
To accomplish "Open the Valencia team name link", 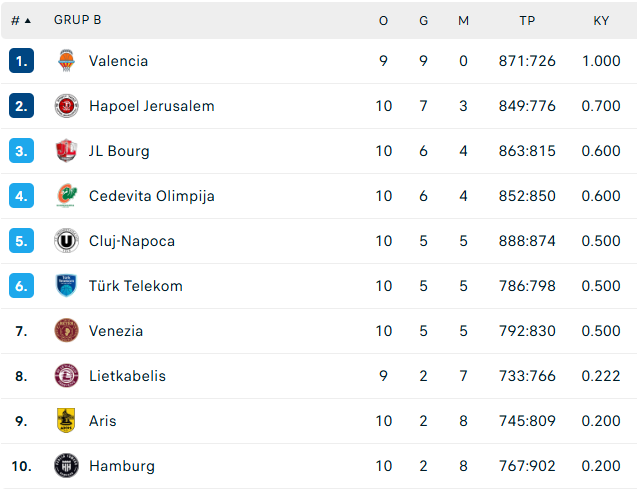I will click(118, 61).
